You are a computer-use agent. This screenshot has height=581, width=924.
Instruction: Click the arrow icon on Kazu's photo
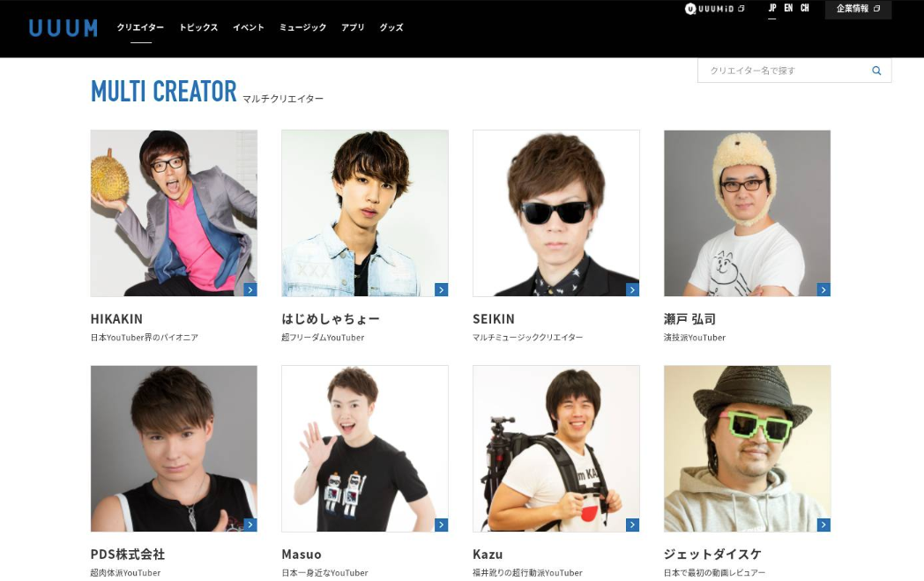point(632,525)
